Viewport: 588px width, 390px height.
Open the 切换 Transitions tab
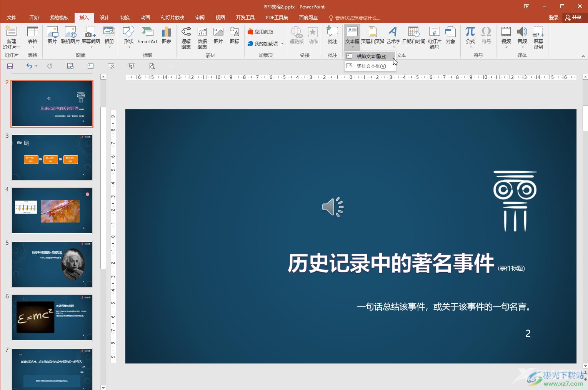tap(125, 18)
